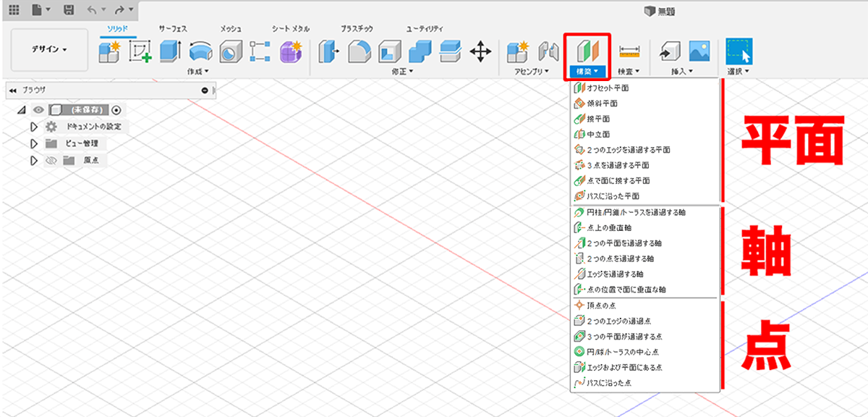This screenshot has width=868, height=417.
Task: Activate the Select tool icon
Action: tap(739, 51)
